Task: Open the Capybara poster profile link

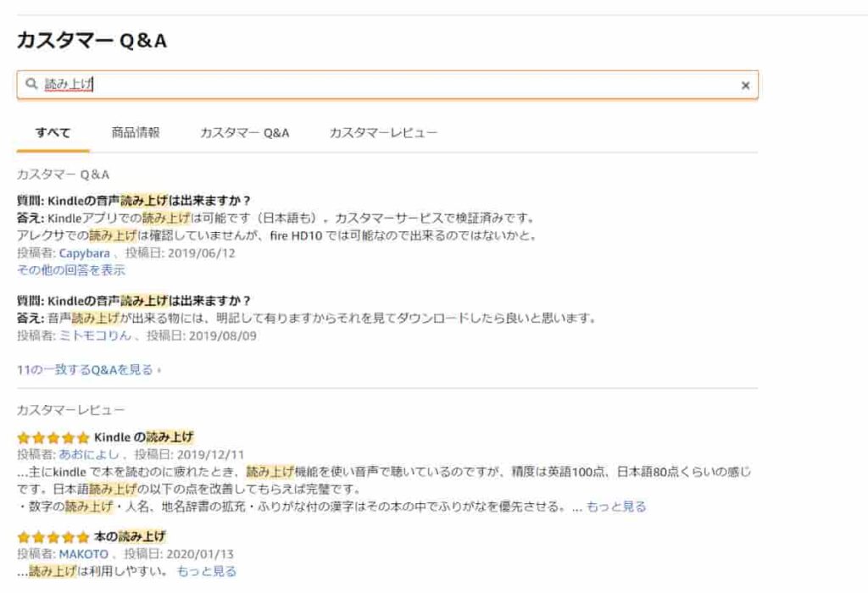Action: [84, 253]
